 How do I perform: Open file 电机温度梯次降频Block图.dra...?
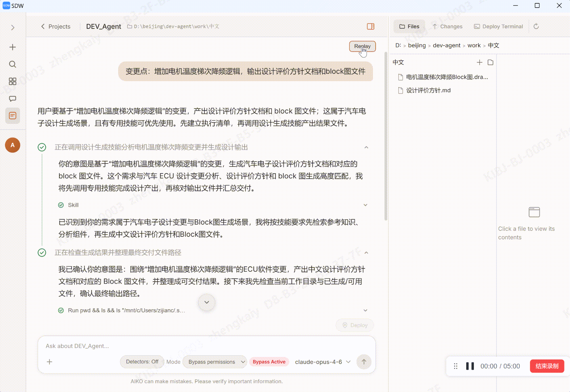click(x=443, y=77)
